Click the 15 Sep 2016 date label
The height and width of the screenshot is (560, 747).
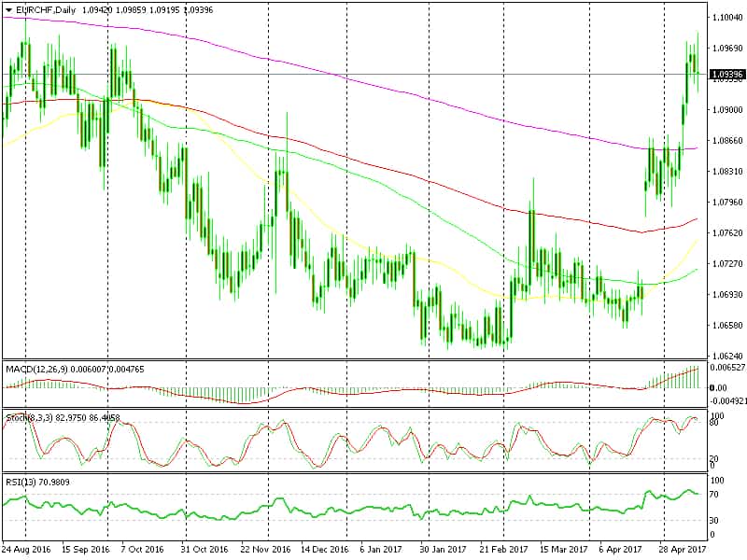pyautogui.click(x=86, y=550)
